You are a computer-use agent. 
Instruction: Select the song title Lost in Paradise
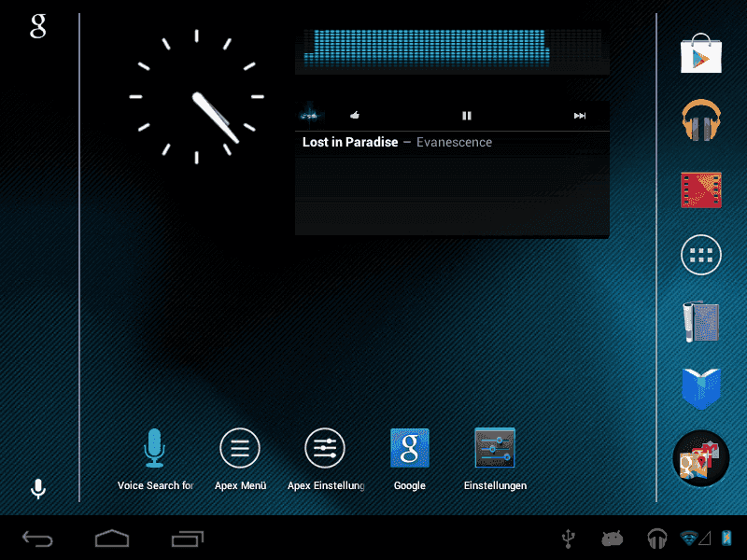[x=350, y=142]
